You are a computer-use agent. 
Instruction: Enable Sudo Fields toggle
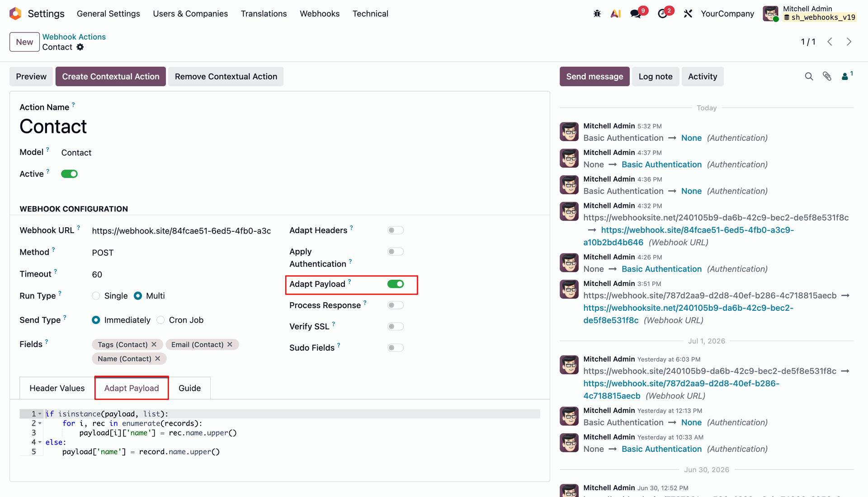pos(396,348)
